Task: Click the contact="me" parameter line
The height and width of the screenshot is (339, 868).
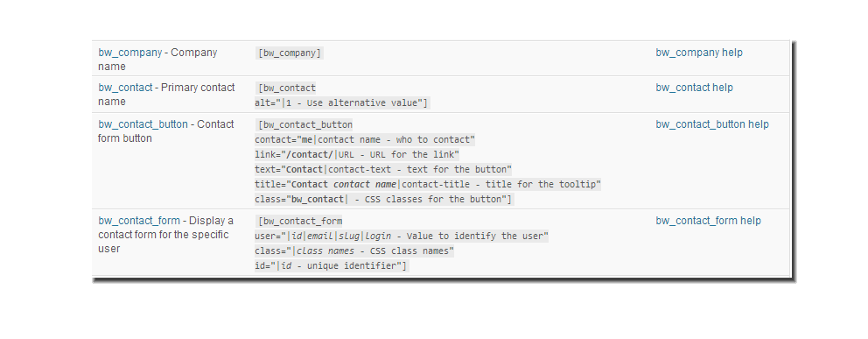Action: click(x=365, y=139)
